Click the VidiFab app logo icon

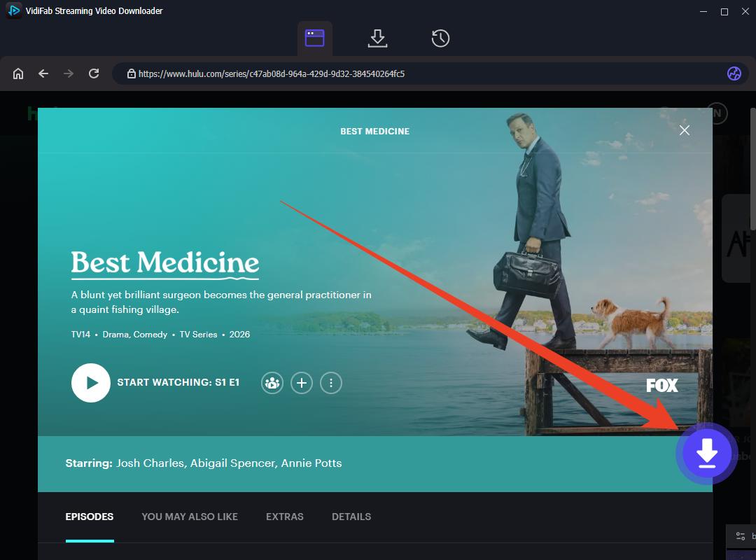(14, 10)
